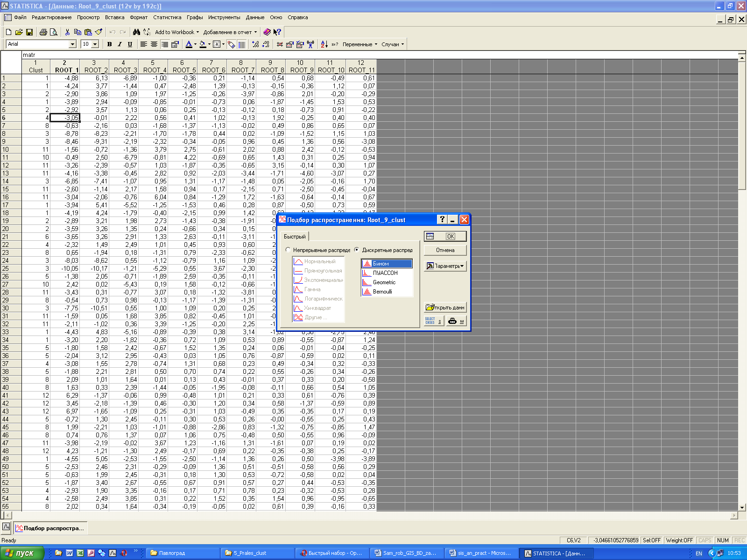Click row header 10 in spreadsheet
The width and height of the screenshot is (747, 560).
pyautogui.click(x=11, y=149)
